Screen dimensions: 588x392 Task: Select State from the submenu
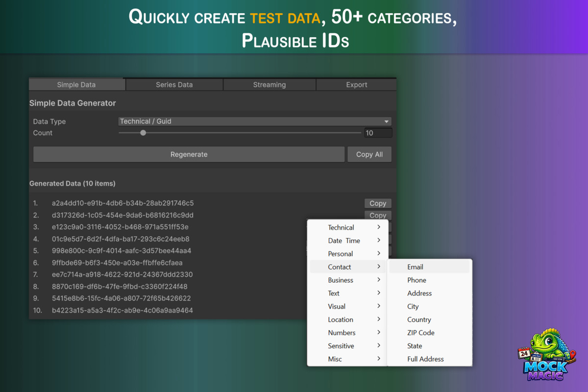(430, 346)
